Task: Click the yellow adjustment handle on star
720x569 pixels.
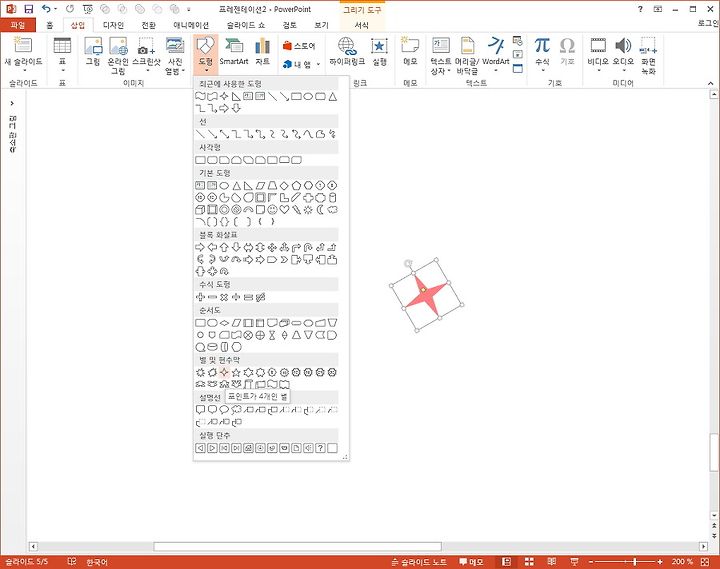Action: tap(424, 290)
